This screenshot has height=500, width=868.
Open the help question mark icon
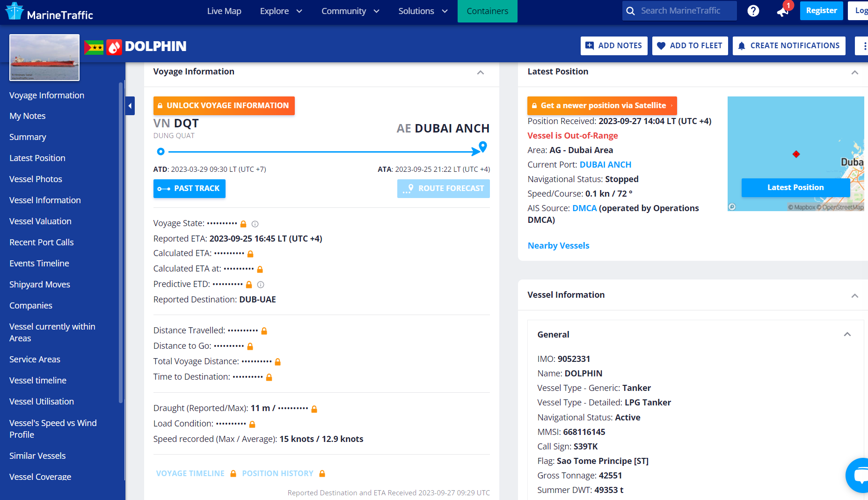pos(753,11)
